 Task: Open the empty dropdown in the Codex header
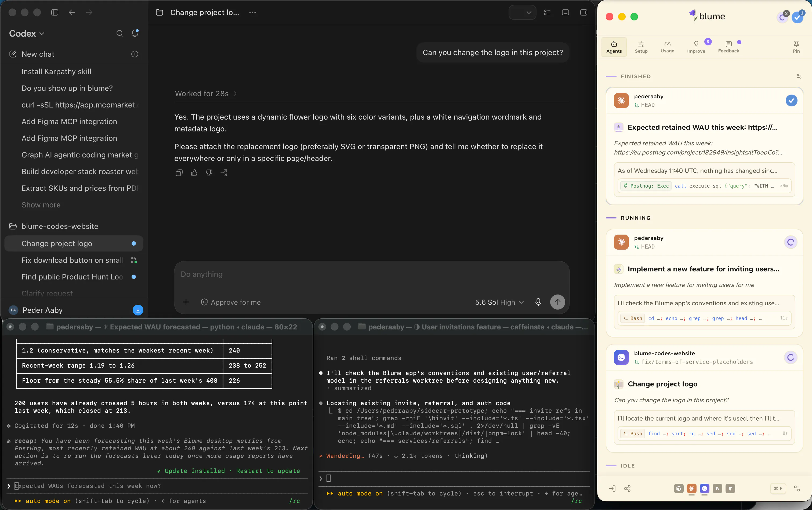(x=522, y=12)
